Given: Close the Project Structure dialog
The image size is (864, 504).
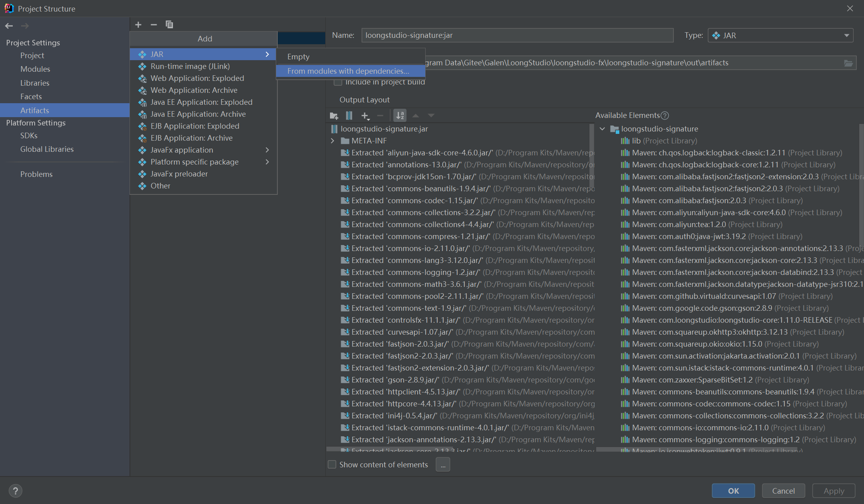Looking at the screenshot, I should [x=850, y=8].
